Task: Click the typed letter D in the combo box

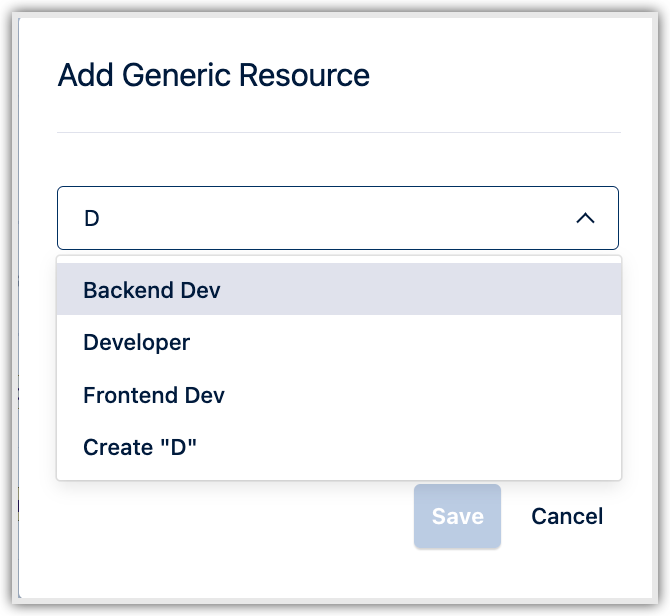Action: [92, 218]
